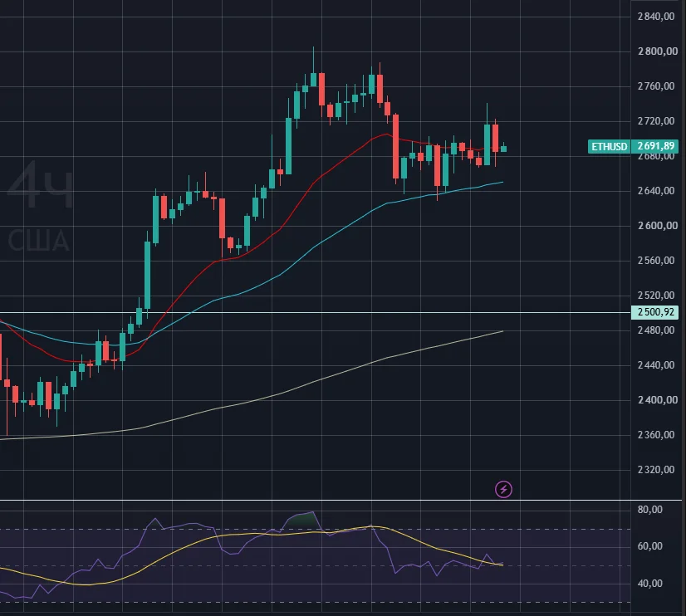Viewport: 686px width, 616px height.
Task: Click the 2 760,00 price scale label
Action: point(656,86)
